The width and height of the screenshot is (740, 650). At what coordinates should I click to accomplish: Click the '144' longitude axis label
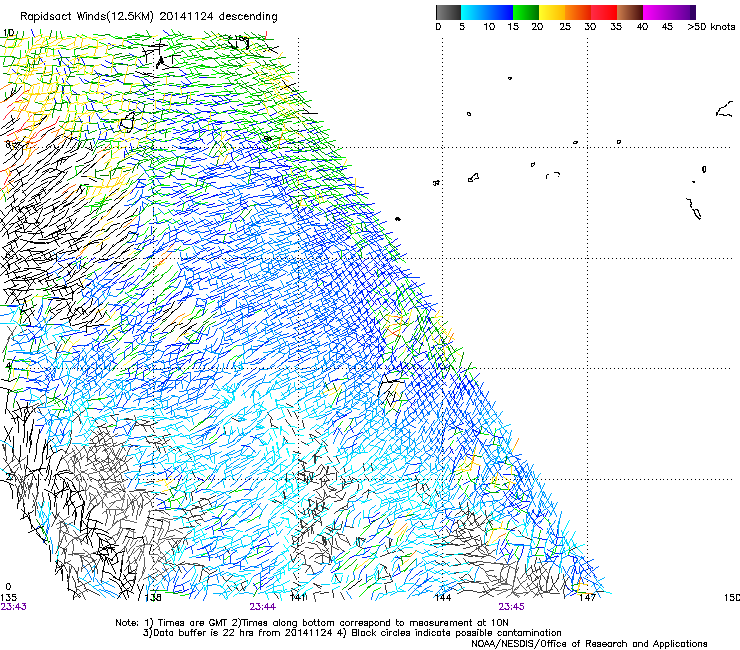443,598
